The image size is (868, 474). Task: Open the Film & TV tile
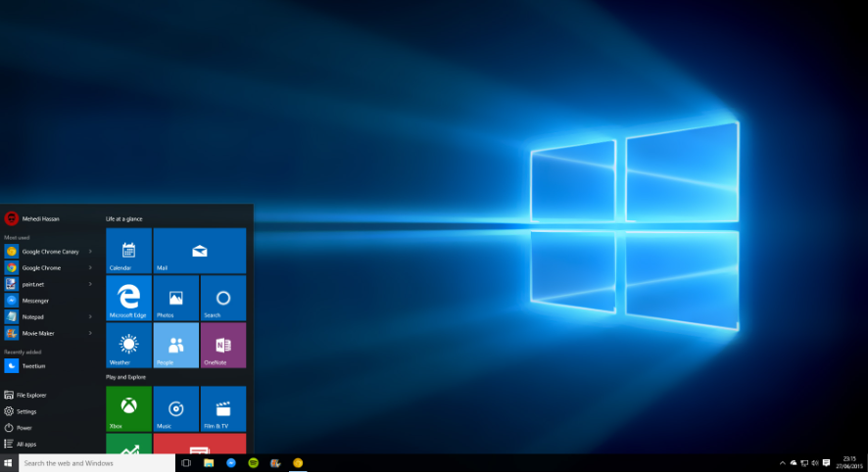(x=222, y=408)
